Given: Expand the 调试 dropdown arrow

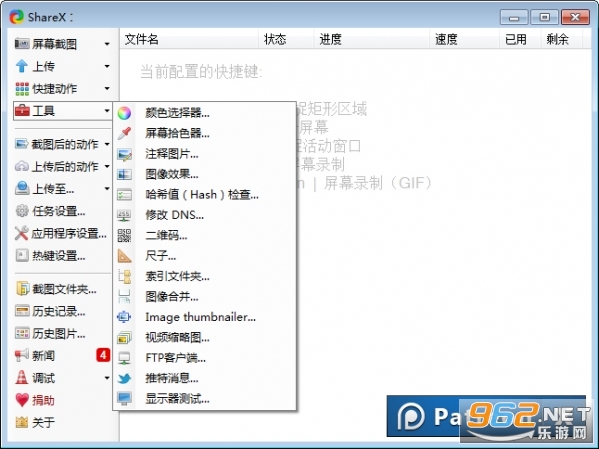Looking at the screenshot, I should coord(107,378).
